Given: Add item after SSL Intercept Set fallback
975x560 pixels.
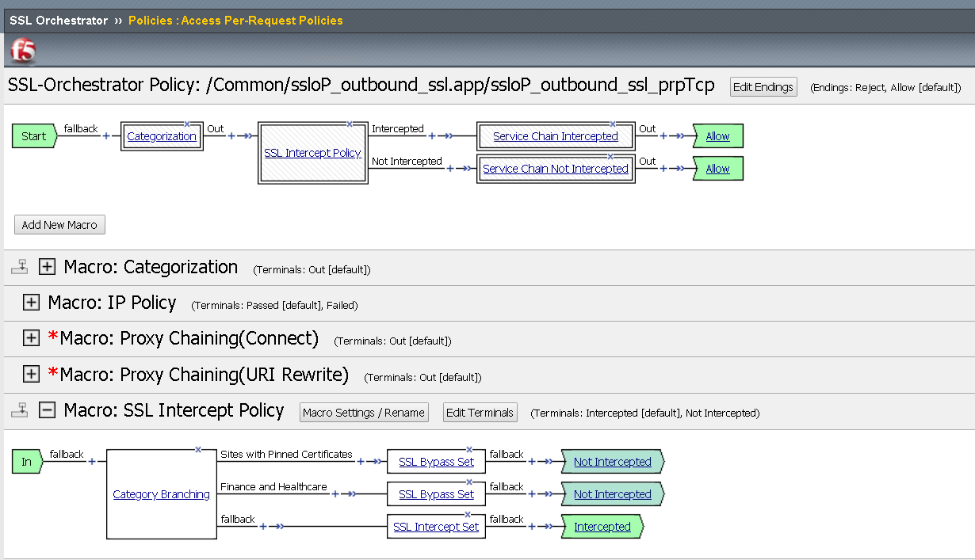Looking at the screenshot, I should pos(532,527).
